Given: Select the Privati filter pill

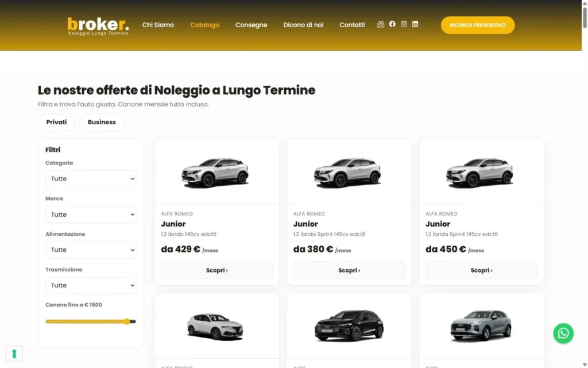Looking at the screenshot, I should click(x=56, y=122).
